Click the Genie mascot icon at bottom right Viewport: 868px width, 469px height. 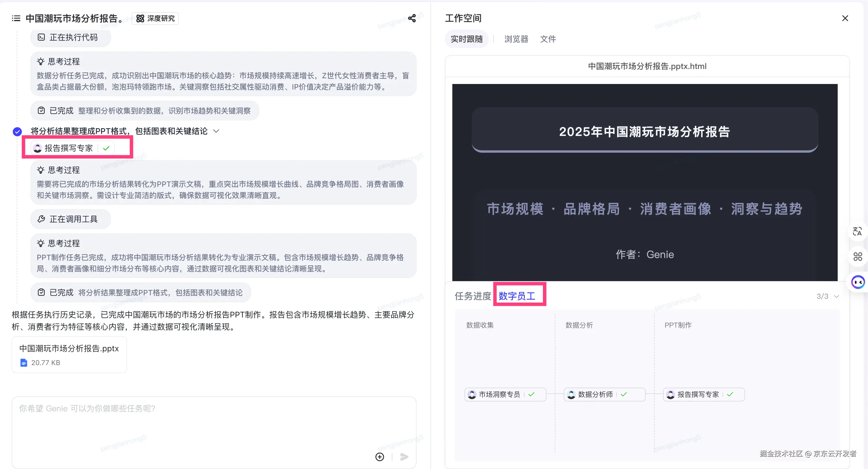[x=858, y=282]
